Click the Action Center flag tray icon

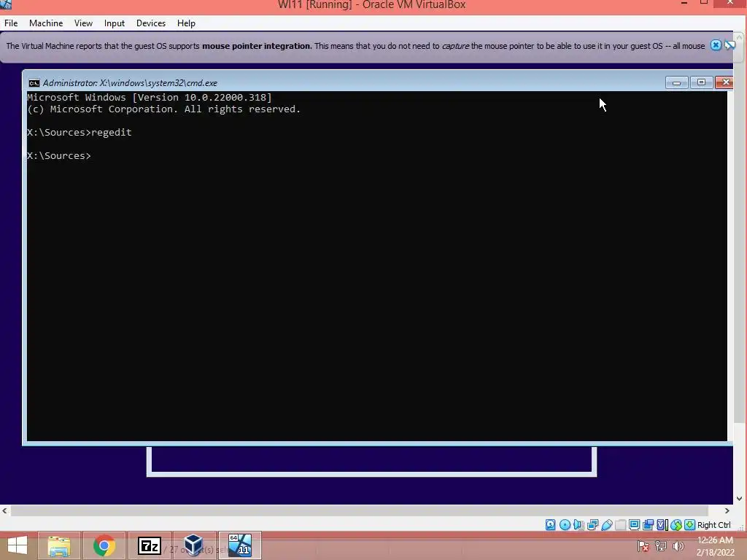point(643,546)
